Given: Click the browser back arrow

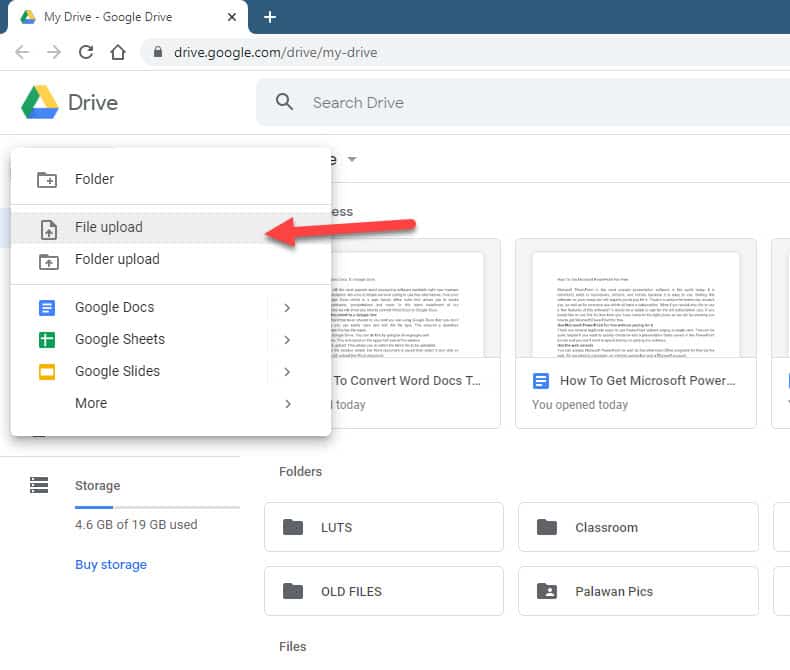Looking at the screenshot, I should pos(22,52).
